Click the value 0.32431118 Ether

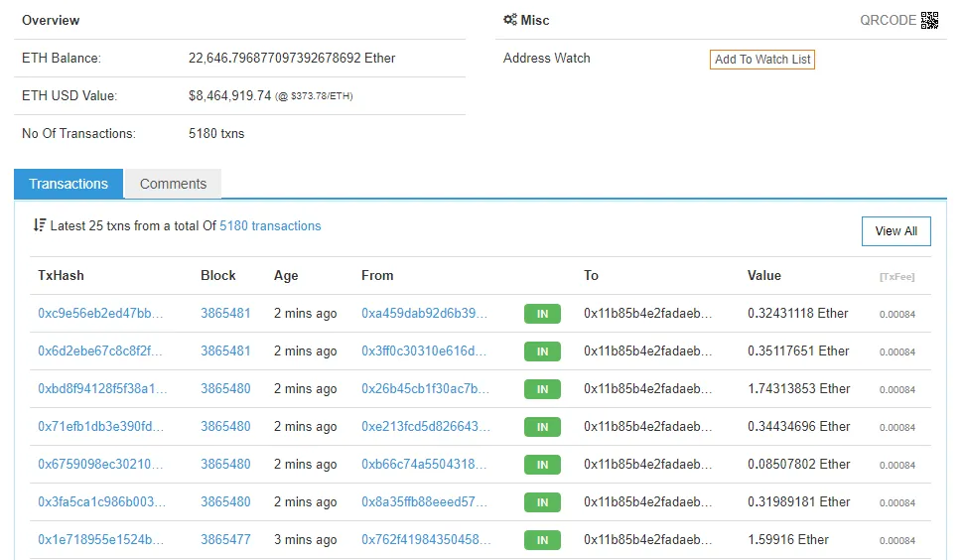797,313
